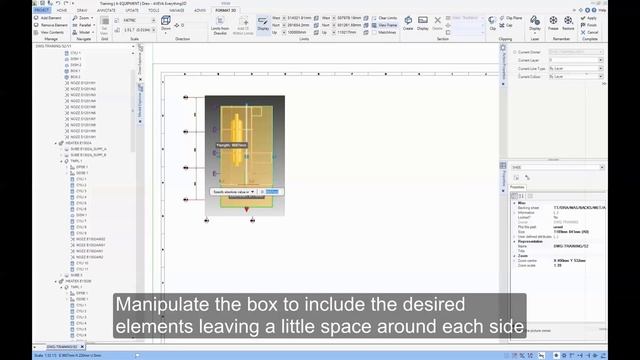This screenshot has width=640, height=360.
Task: Click the Limits from Drawlist icon
Action: pos(220,21)
